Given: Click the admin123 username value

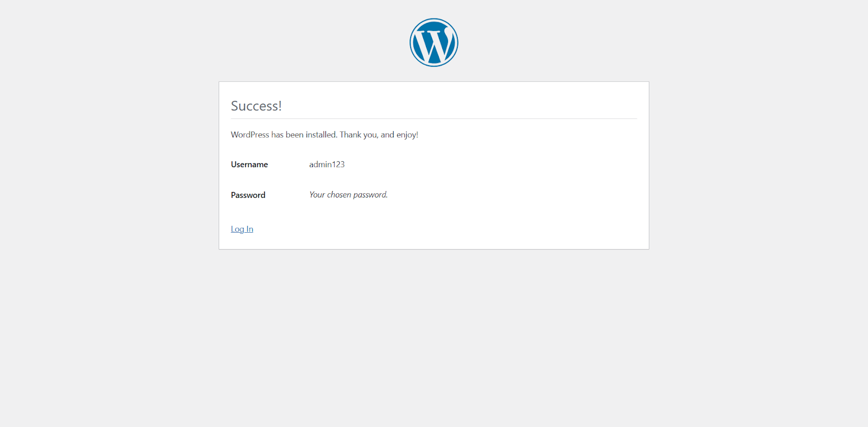Looking at the screenshot, I should point(327,164).
